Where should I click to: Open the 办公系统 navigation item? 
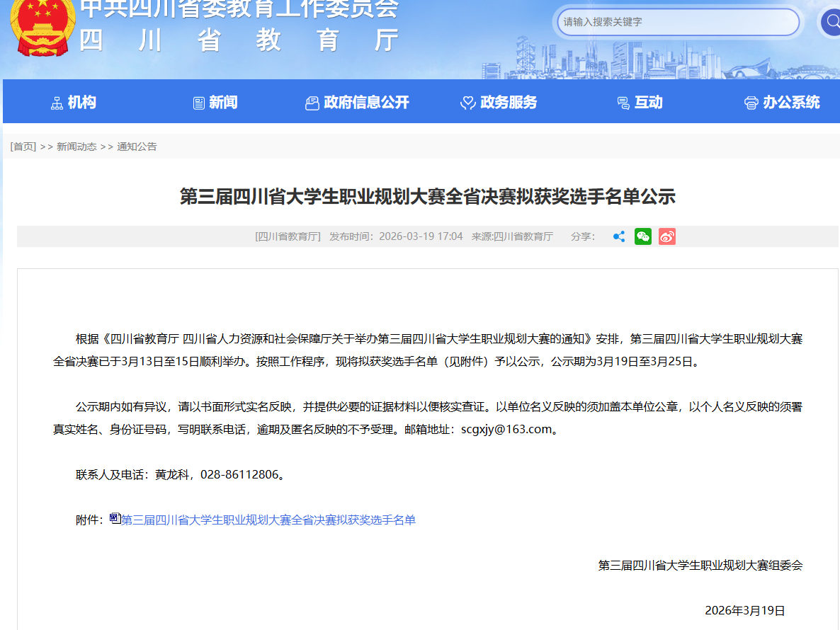[x=791, y=103]
